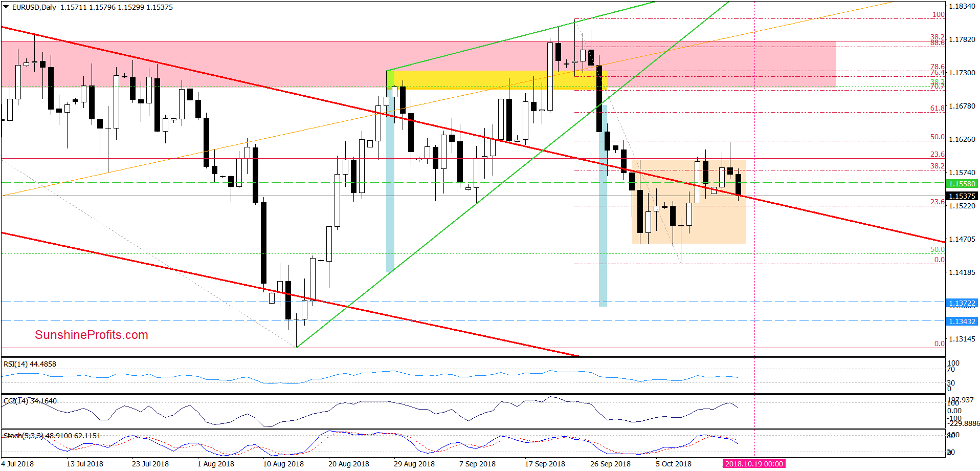Click the 1.17820 price on the scale

(962, 39)
